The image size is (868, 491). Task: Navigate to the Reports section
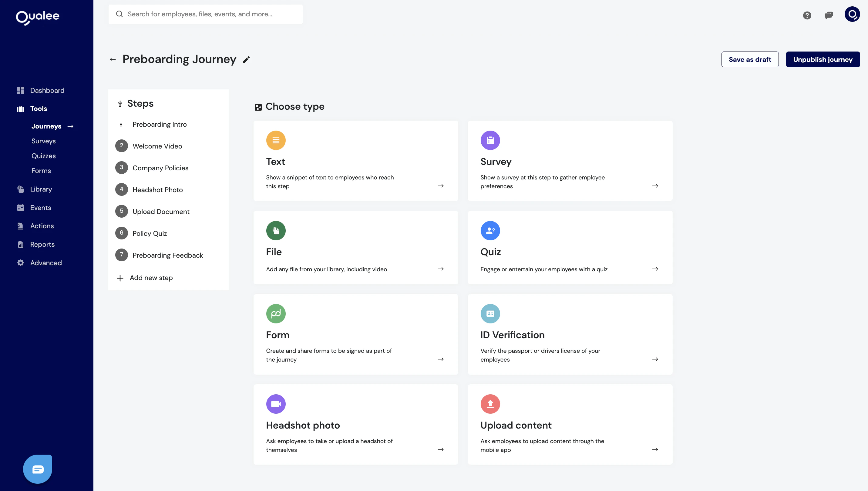[42, 244]
